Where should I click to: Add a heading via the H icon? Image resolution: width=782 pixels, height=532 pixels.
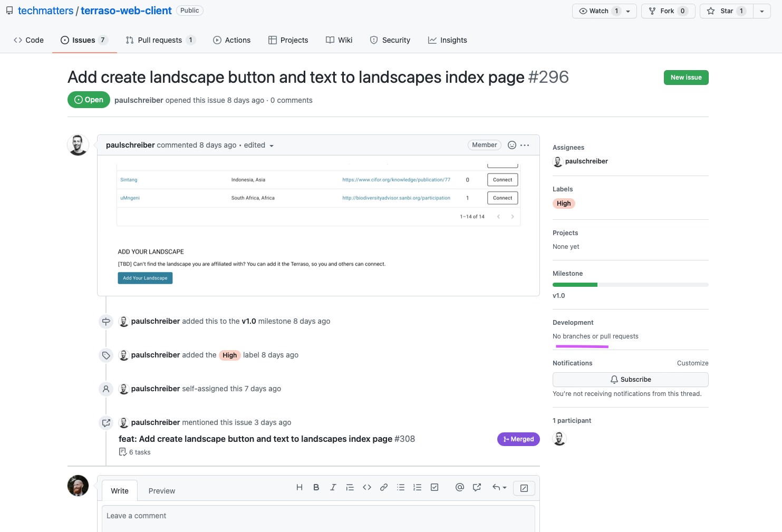click(x=300, y=488)
